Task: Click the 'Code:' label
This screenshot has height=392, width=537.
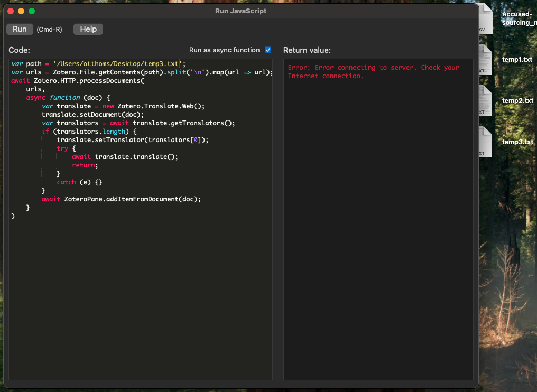Action: pyautogui.click(x=19, y=50)
